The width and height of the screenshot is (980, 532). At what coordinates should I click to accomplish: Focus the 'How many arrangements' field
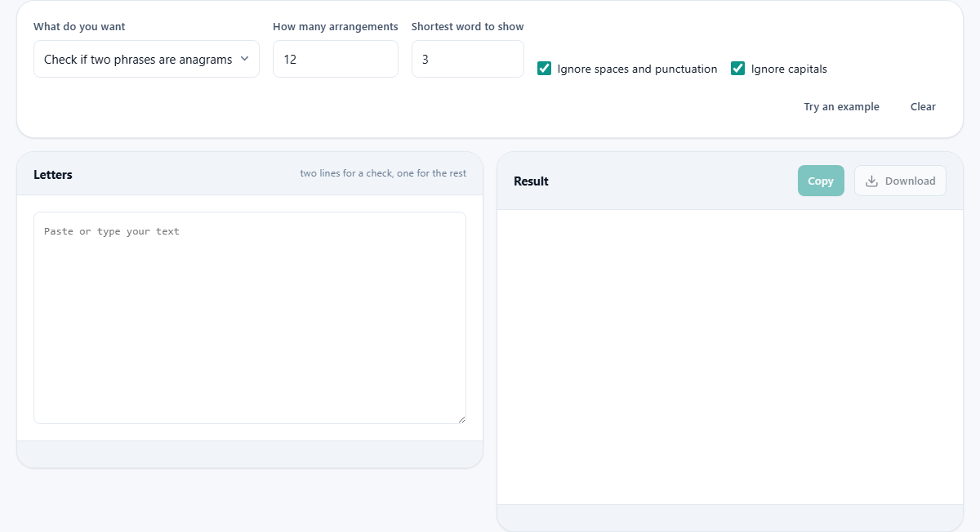coord(336,59)
